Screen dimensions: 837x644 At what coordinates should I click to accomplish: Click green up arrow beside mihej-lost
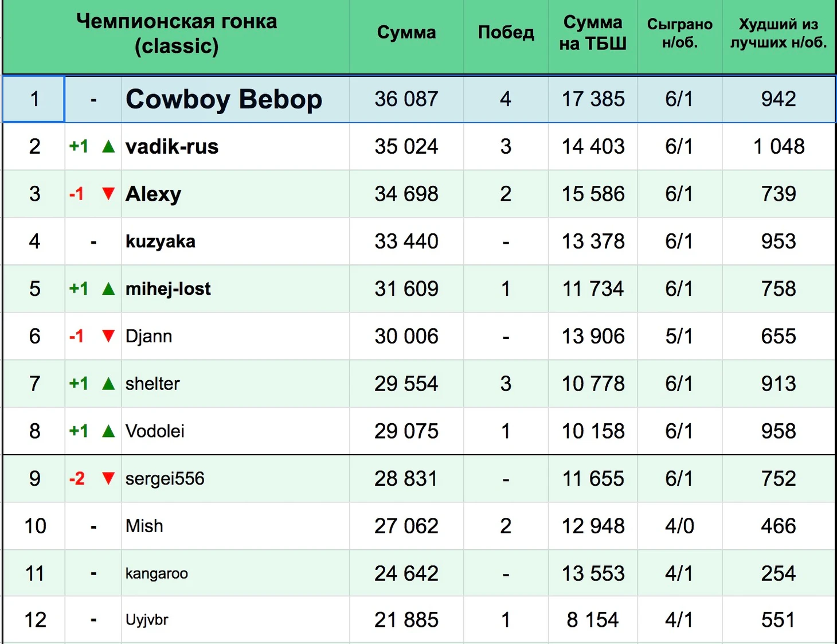click(108, 289)
